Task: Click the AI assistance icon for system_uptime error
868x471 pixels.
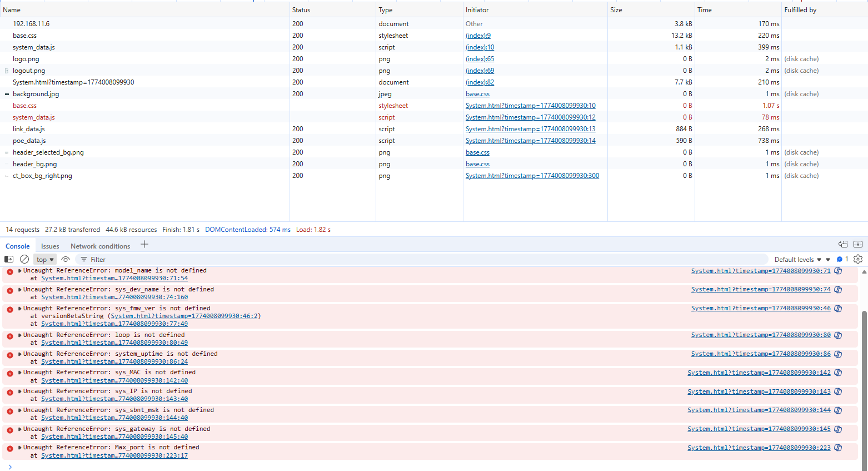Action: tap(838, 354)
